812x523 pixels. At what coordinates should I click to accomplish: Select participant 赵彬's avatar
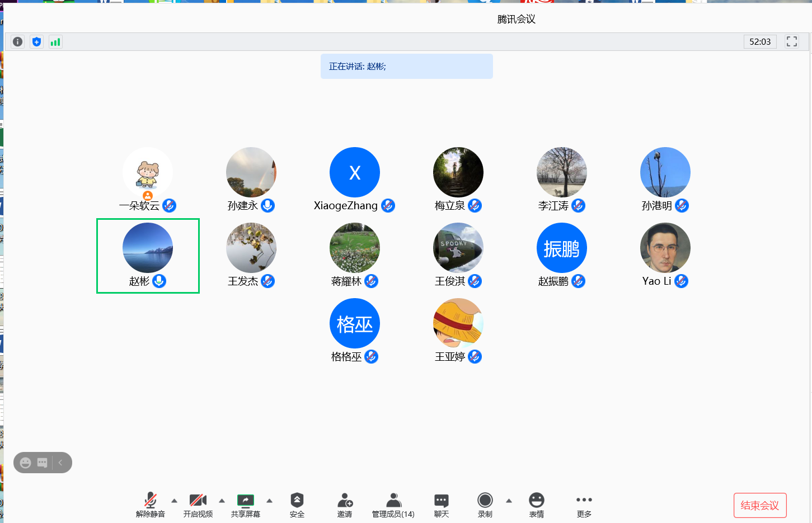coord(148,248)
